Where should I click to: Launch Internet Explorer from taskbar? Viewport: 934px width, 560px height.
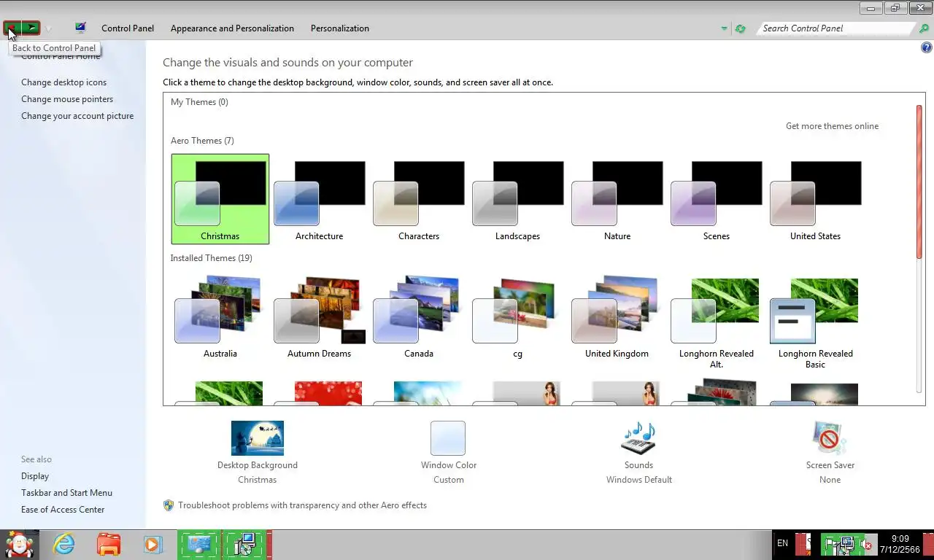[x=64, y=544]
